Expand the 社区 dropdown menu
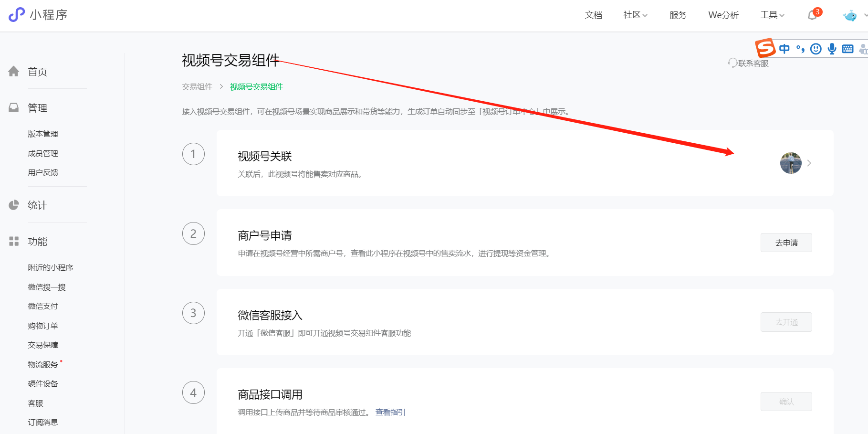Screen dimensions: 868x434 tap(635, 15)
